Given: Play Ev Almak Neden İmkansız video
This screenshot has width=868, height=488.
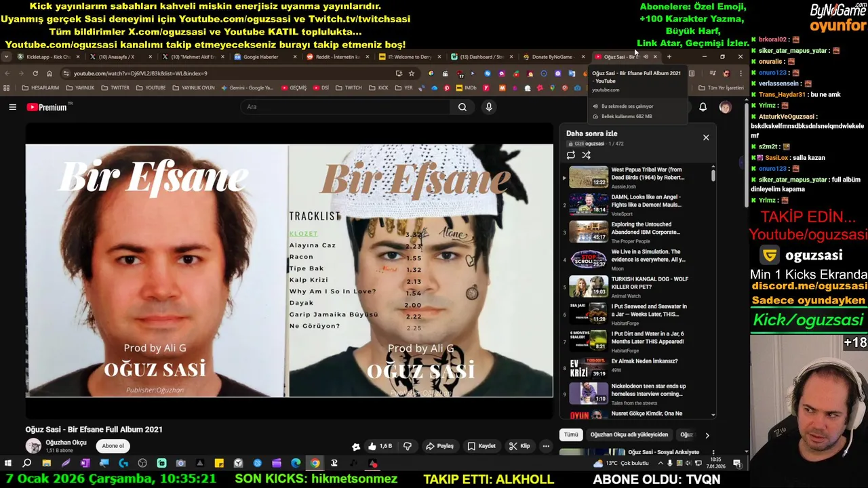Looking at the screenshot, I should tap(634, 368).
